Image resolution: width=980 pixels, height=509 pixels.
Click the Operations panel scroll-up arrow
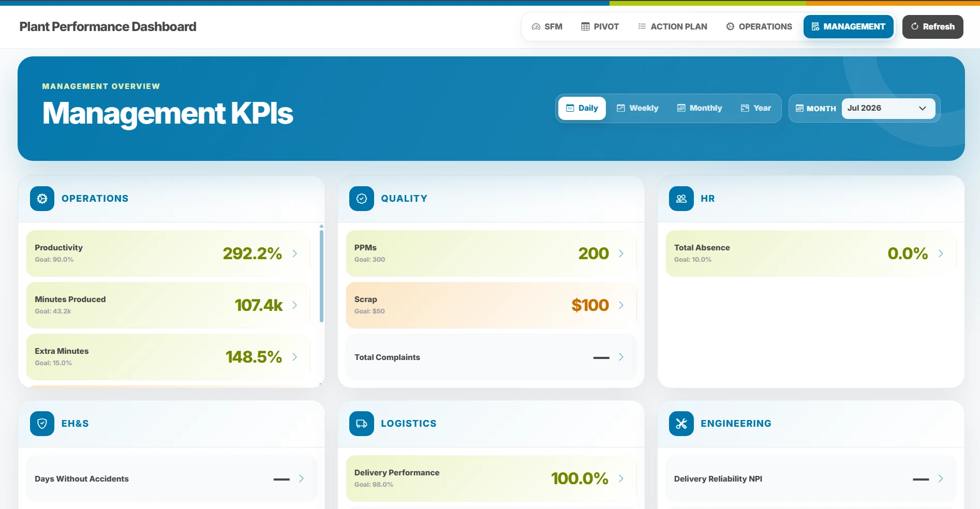point(321,226)
